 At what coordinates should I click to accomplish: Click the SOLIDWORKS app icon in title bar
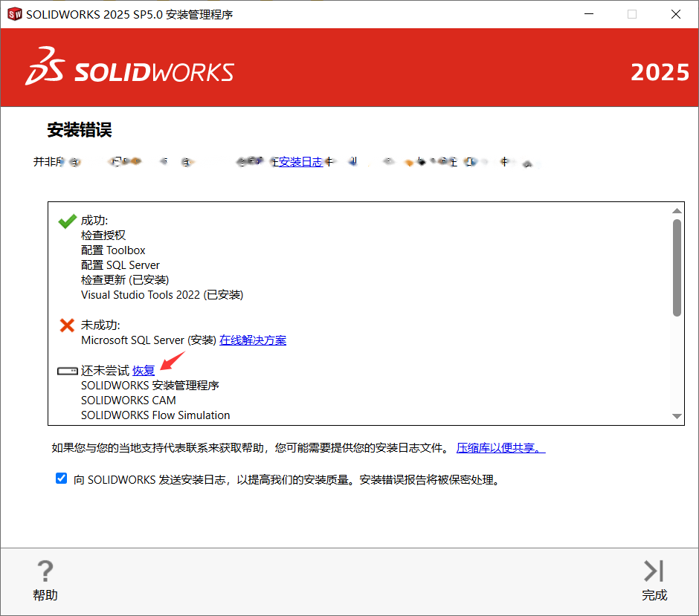pyautogui.click(x=15, y=14)
